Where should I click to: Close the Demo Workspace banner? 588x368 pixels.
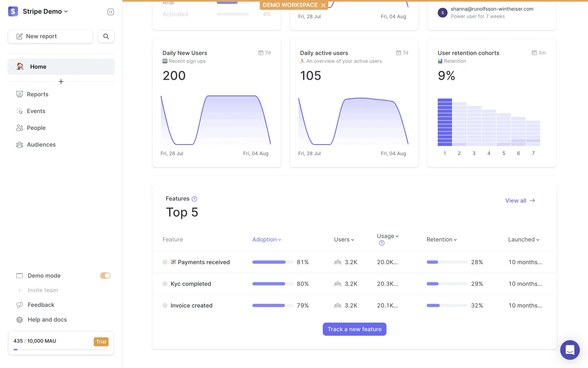(323, 5)
